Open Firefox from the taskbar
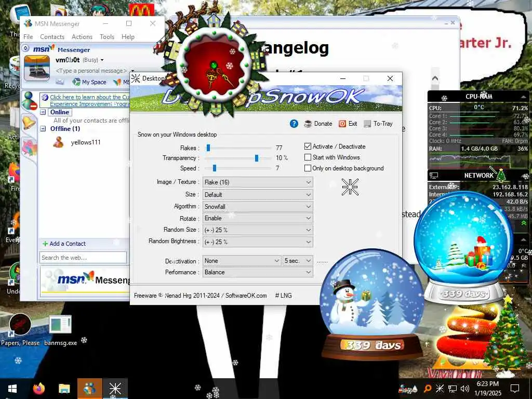Image resolution: width=532 pixels, height=399 pixels. click(39, 389)
